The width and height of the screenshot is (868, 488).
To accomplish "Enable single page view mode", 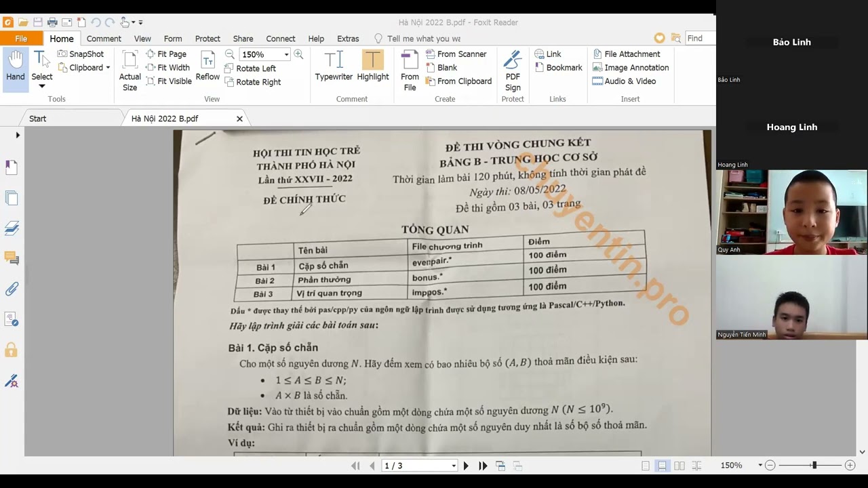I will pyautogui.click(x=646, y=466).
